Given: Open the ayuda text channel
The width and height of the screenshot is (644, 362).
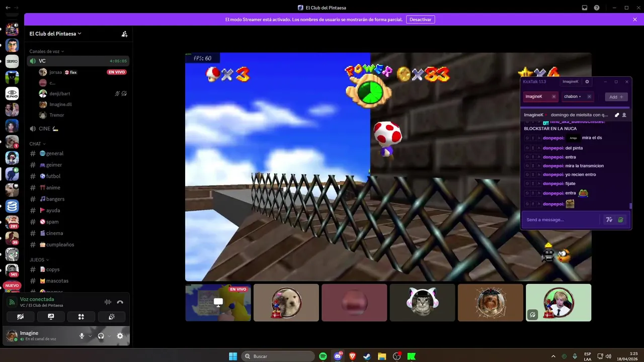Looking at the screenshot, I should (78, 210).
